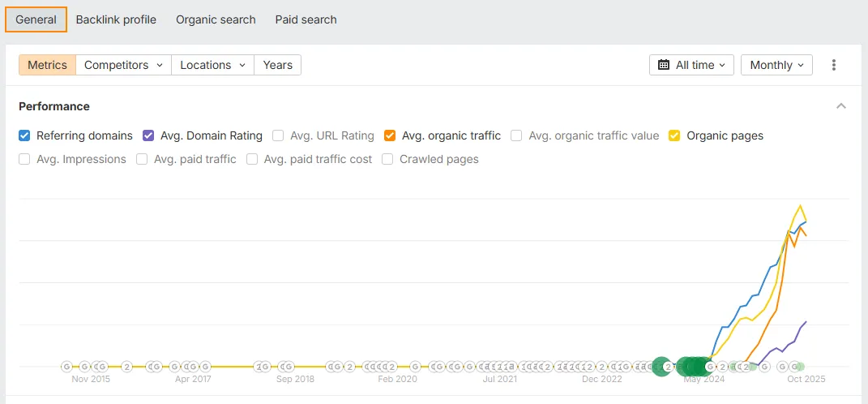Toggle off Avg. organic traffic

[x=390, y=135]
